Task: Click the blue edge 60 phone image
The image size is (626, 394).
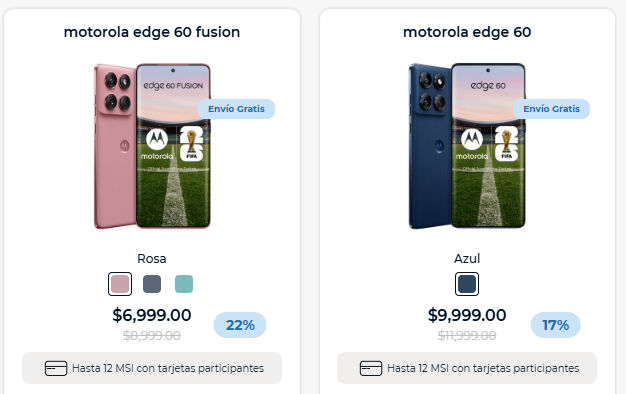Action: pos(467,146)
